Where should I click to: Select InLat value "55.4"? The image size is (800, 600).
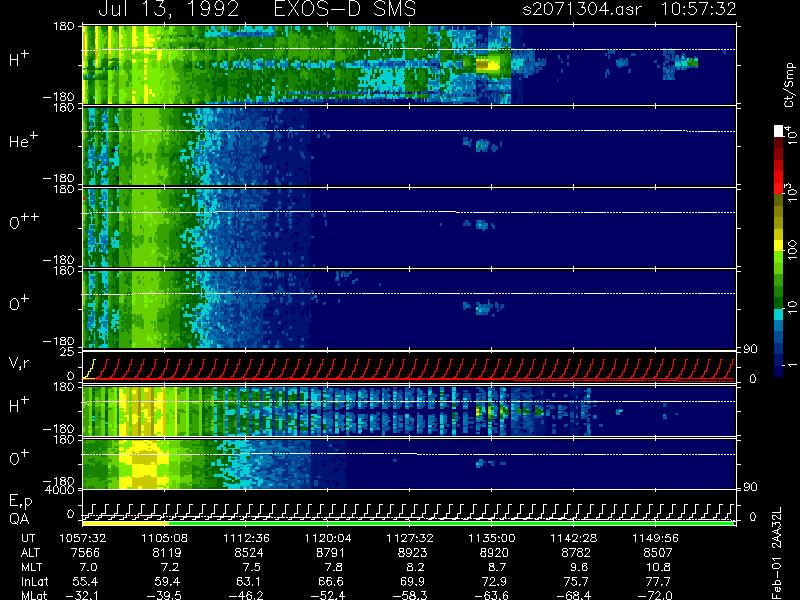point(85,581)
